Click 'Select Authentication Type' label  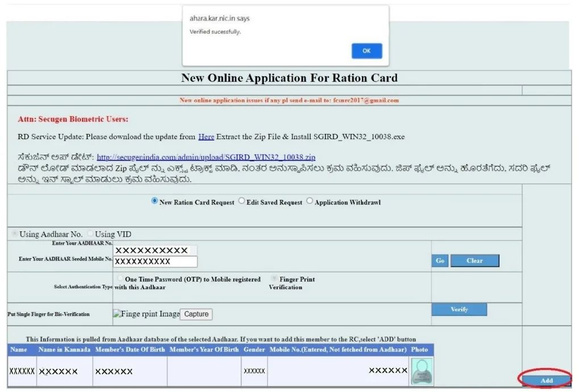(83, 287)
